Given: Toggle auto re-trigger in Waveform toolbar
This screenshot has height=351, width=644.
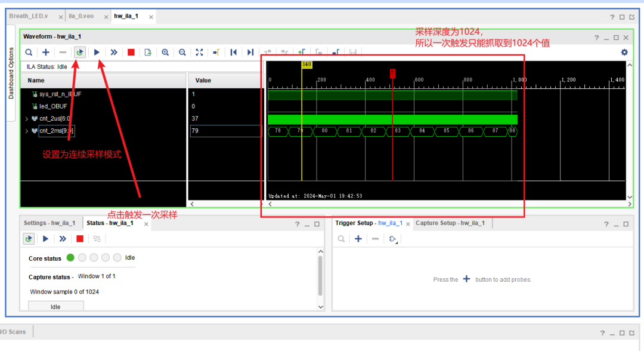Looking at the screenshot, I should click(80, 52).
